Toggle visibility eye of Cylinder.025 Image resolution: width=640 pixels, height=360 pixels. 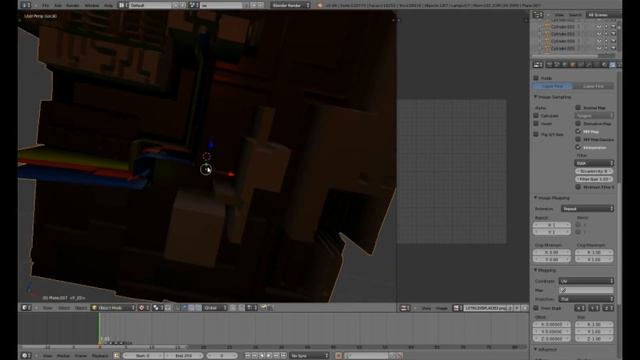click(x=599, y=48)
